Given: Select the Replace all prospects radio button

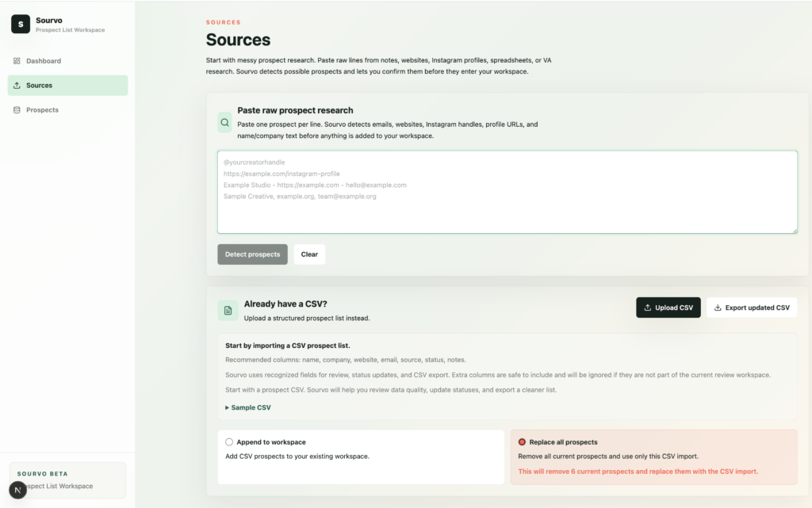Looking at the screenshot, I should 522,442.
